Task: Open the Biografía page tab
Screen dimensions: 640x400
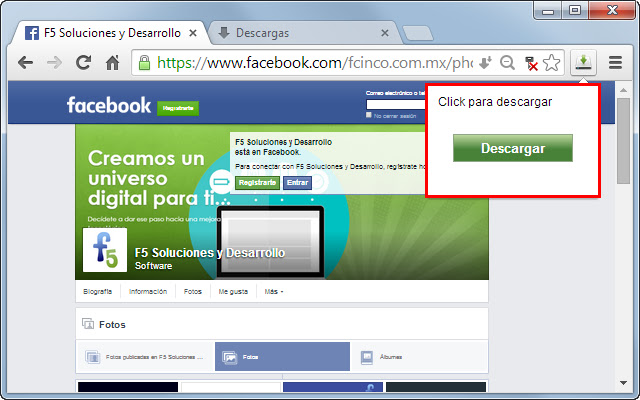Action: (97, 291)
